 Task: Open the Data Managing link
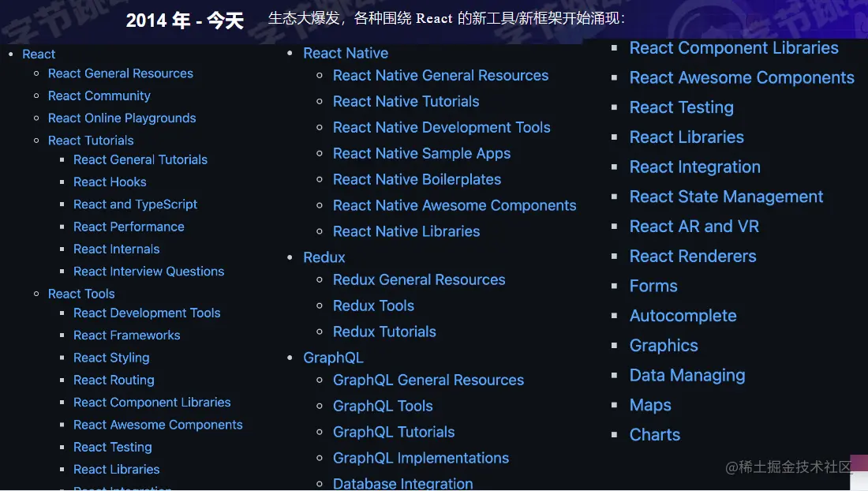[x=687, y=376]
